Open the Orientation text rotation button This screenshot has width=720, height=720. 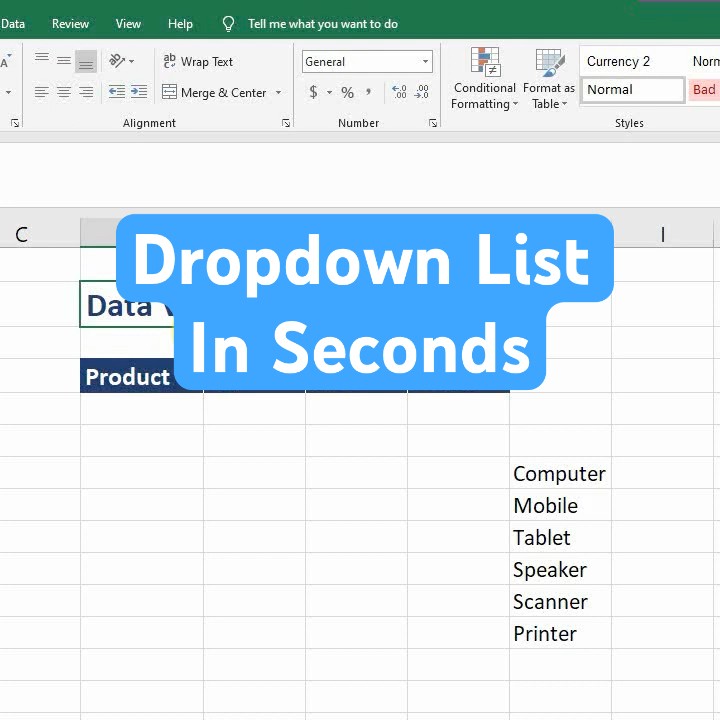[117, 61]
